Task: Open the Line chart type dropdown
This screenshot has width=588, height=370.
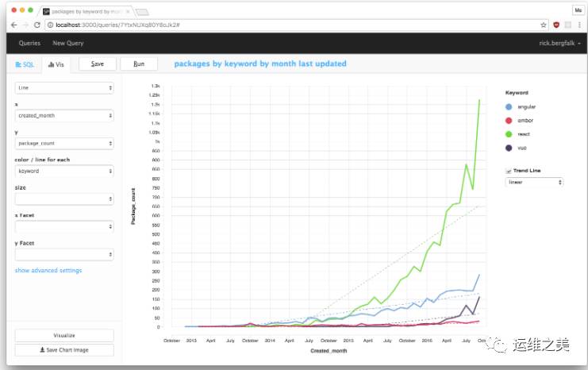Action: [64, 88]
